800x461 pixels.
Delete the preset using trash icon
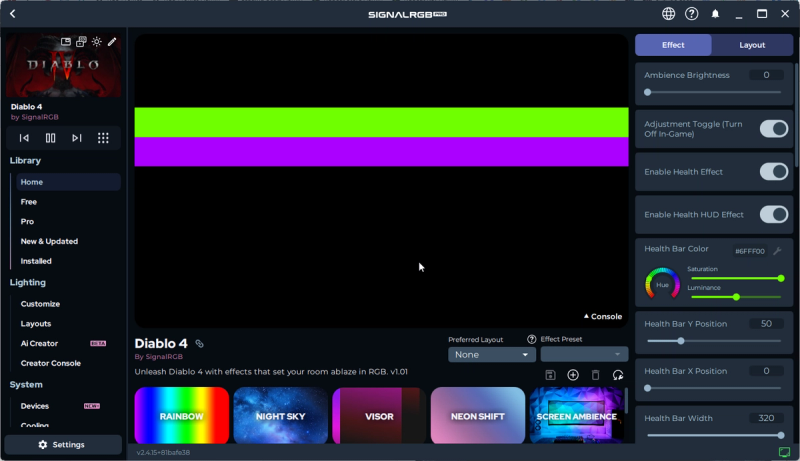pos(595,375)
